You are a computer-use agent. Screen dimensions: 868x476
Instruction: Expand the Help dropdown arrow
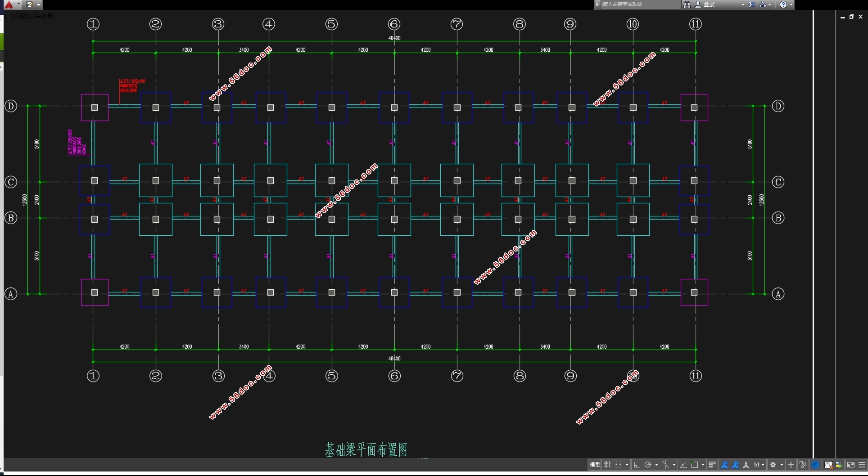791,4
